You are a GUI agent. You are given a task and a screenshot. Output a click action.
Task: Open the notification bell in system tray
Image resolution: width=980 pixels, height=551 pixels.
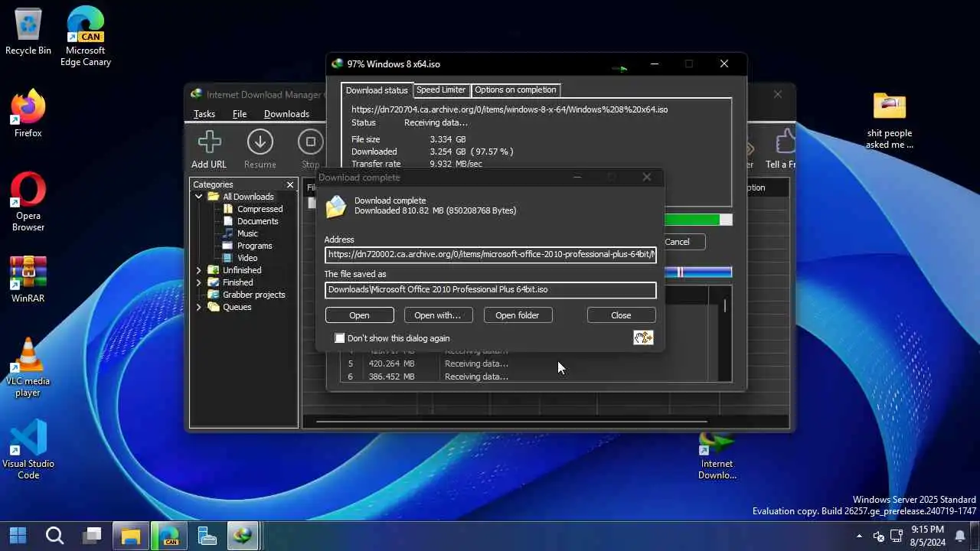tap(961, 536)
